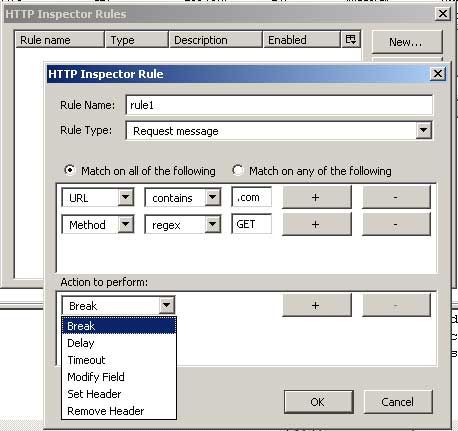
Task: Choose Remove Header in the action list
Action: tap(119, 411)
